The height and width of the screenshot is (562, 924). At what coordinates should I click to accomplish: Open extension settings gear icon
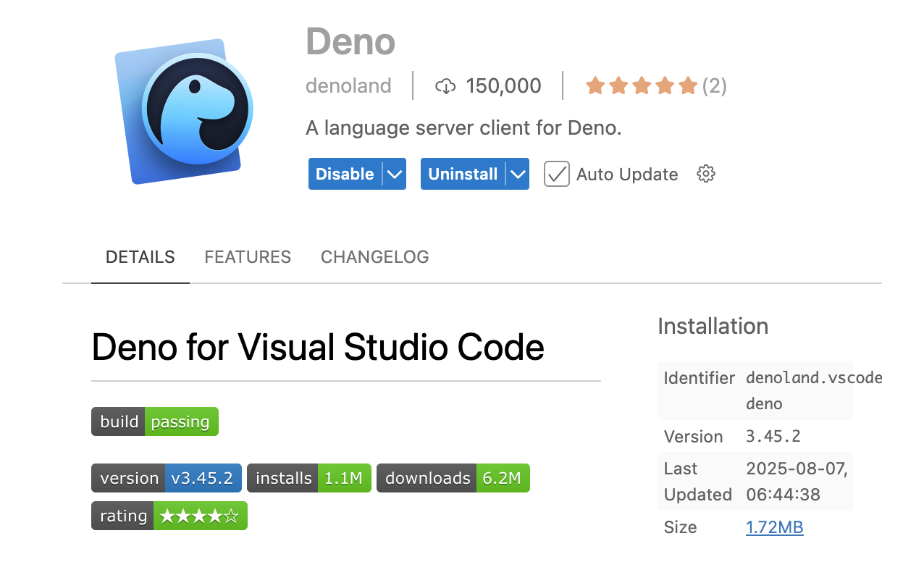(705, 174)
